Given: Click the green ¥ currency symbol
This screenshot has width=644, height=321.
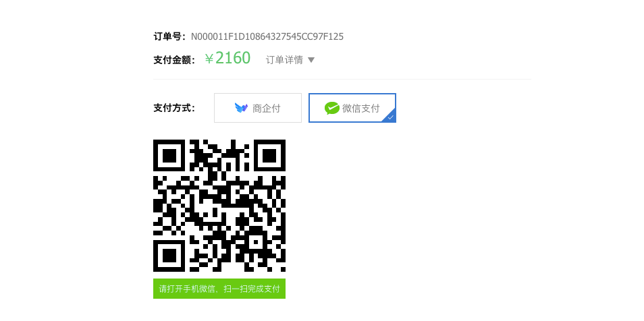Looking at the screenshot, I should [209, 59].
